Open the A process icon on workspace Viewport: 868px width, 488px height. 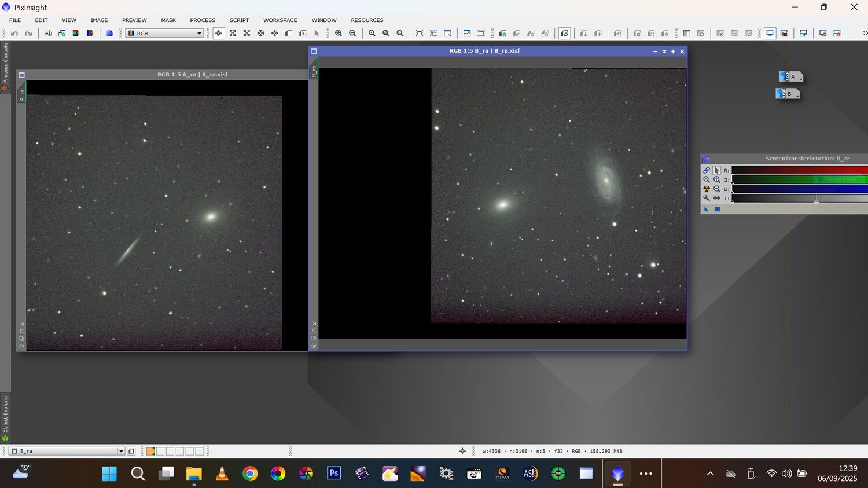(791, 76)
